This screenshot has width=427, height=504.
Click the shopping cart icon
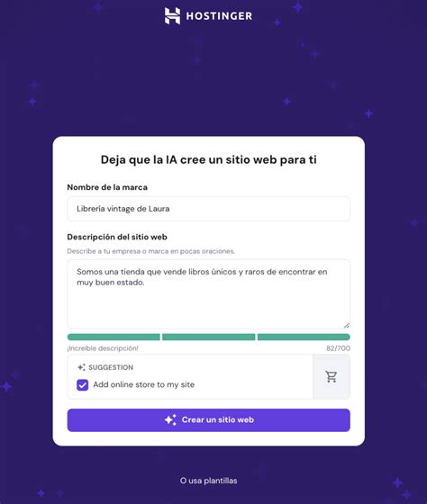332,377
